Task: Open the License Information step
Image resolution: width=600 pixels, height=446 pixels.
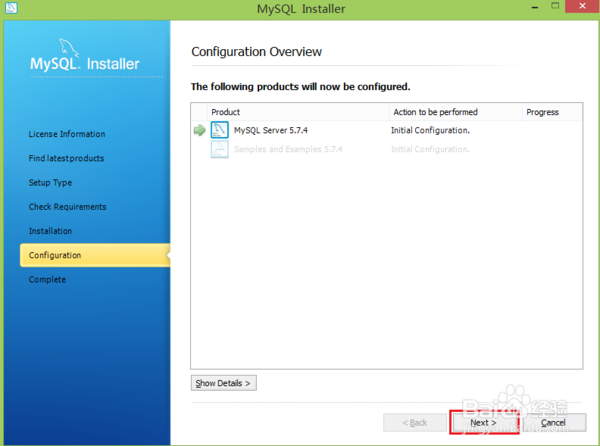Action: click(67, 134)
